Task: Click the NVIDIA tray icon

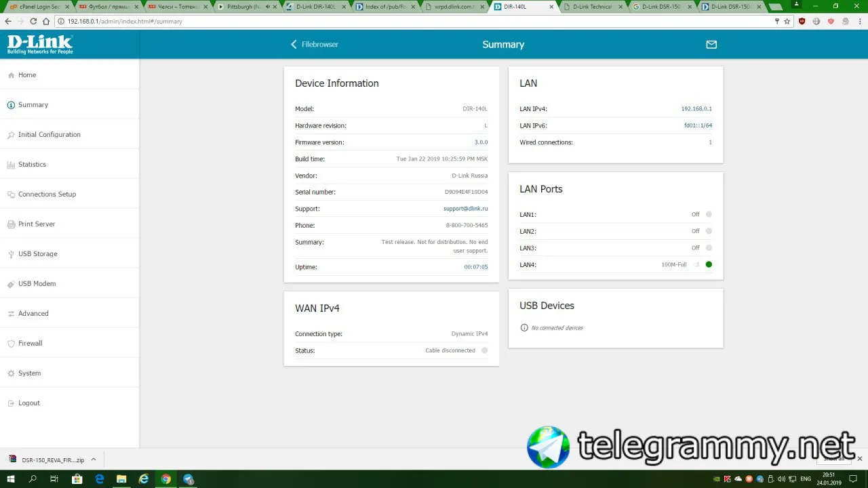Action: [x=717, y=479]
